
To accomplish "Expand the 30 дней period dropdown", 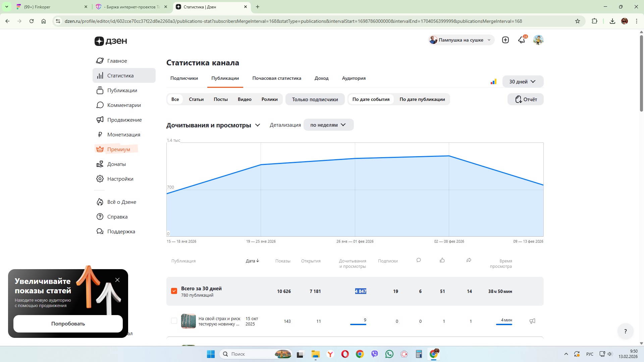I will click(523, 82).
